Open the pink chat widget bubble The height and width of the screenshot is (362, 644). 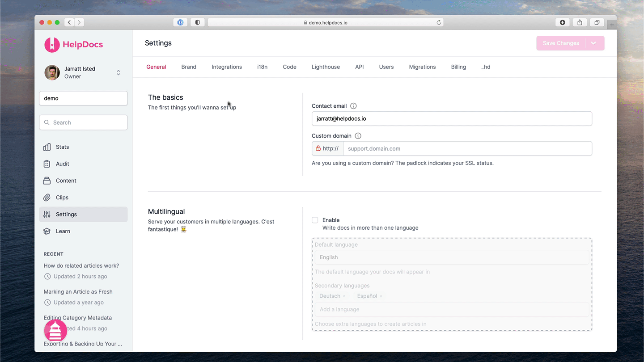55,331
